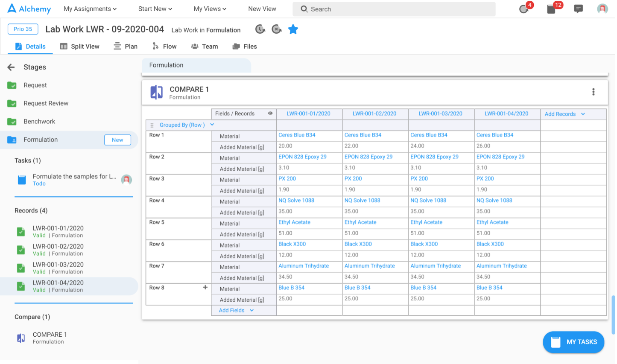Click the compare icon in COMPARE 1 header
This screenshot has height=364, width=617.
point(157,92)
